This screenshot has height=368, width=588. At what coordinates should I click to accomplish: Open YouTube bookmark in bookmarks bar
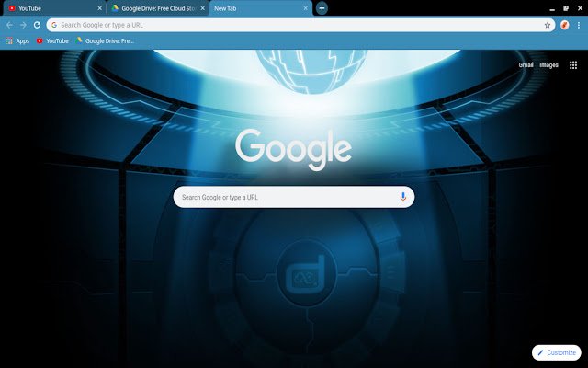[52, 40]
